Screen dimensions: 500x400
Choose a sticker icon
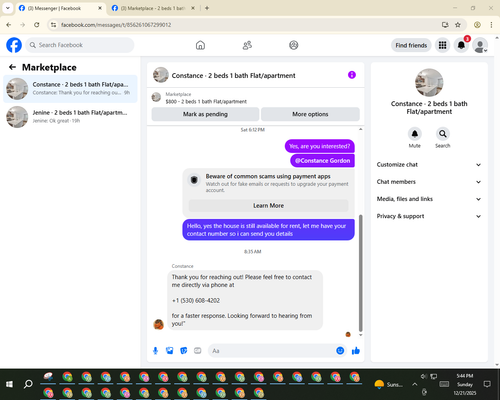tap(184, 351)
